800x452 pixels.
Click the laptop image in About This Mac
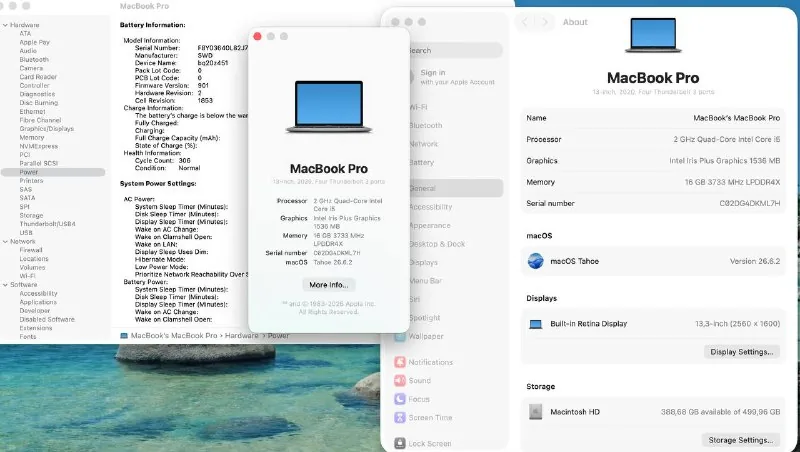[x=329, y=107]
